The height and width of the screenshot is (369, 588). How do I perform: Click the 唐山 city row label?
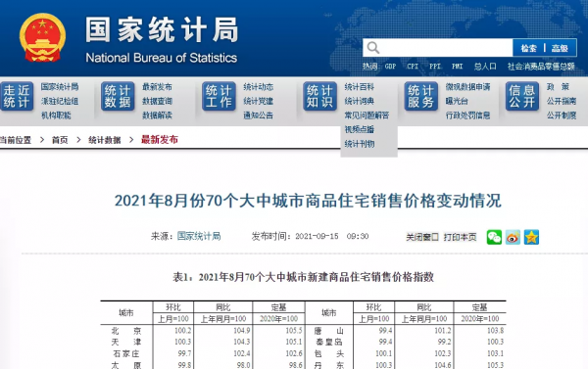pyautogui.click(x=329, y=331)
